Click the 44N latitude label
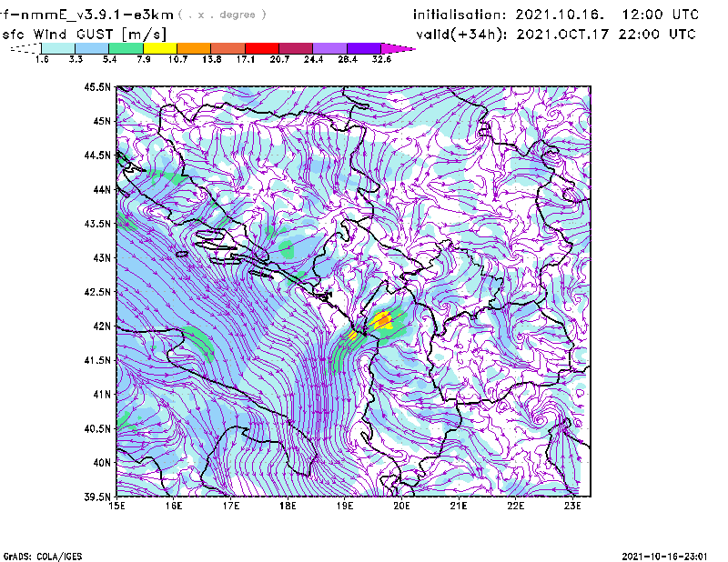Viewport: 728px width, 562px height. [102, 189]
